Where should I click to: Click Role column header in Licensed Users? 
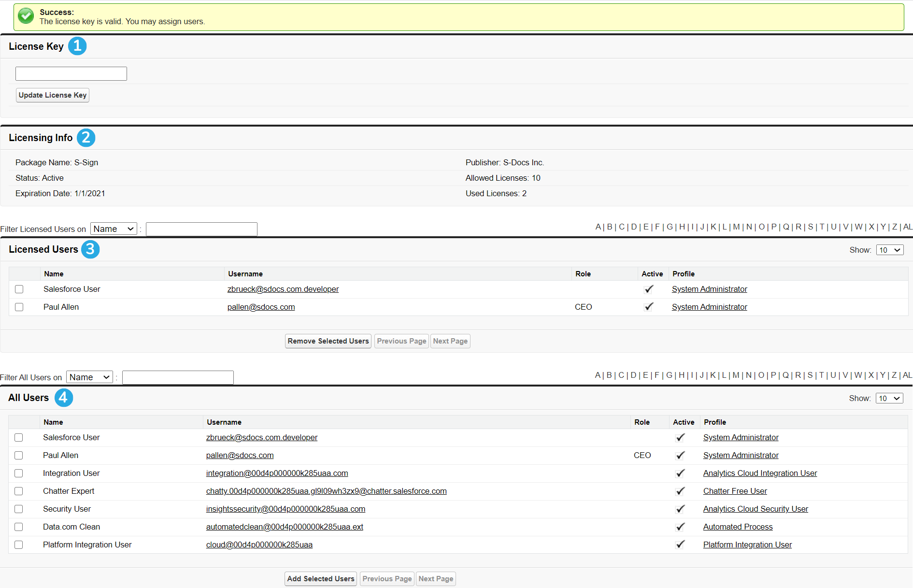click(x=583, y=274)
